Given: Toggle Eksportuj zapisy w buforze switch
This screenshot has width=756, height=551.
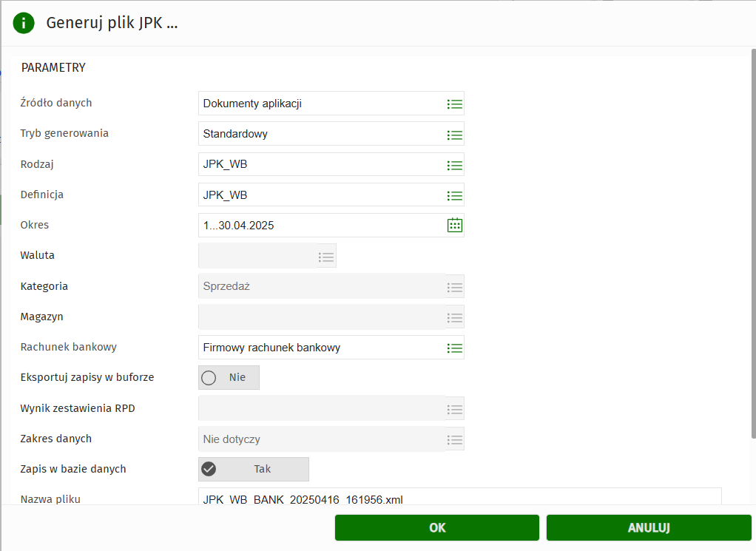Looking at the screenshot, I should (229, 378).
